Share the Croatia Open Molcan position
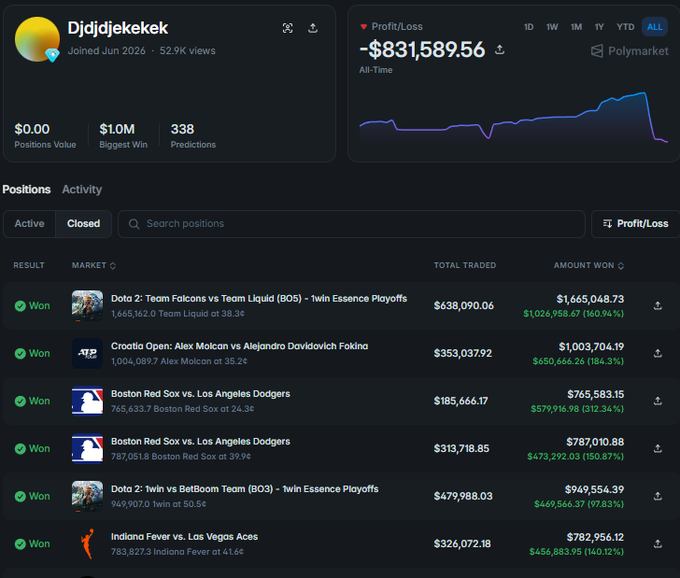 pyautogui.click(x=657, y=353)
